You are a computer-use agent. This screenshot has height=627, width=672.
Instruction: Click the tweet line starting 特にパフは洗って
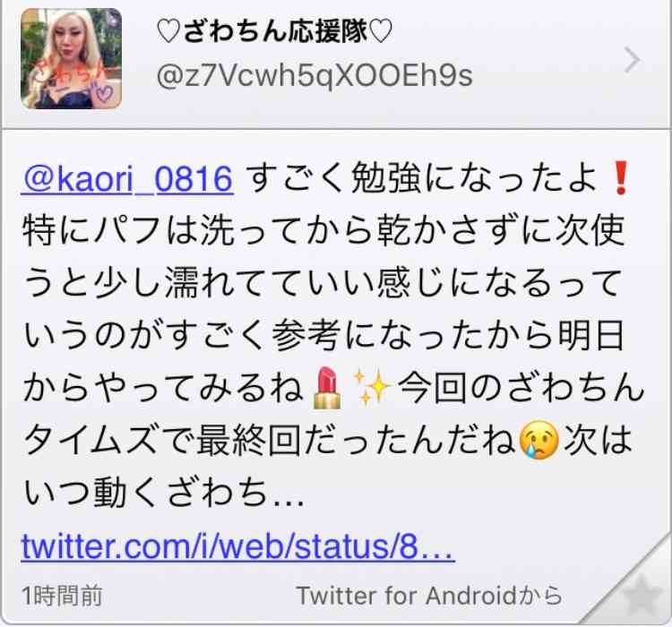(x=323, y=230)
